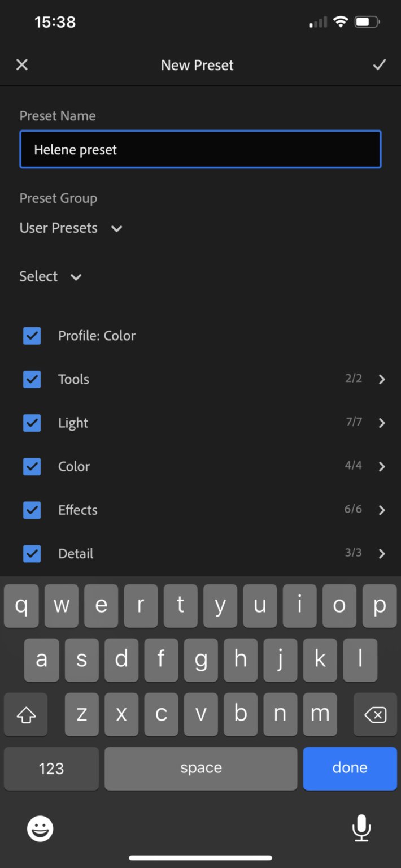Start voice dictation with the microphone icon
The height and width of the screenshot is (868, 401).
(361, 828)
